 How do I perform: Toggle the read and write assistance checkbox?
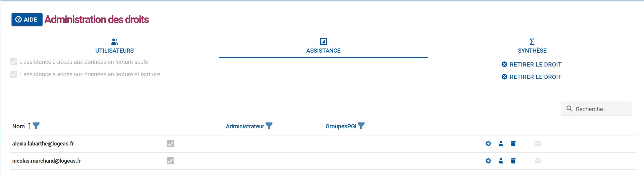[x=14, y=74]
